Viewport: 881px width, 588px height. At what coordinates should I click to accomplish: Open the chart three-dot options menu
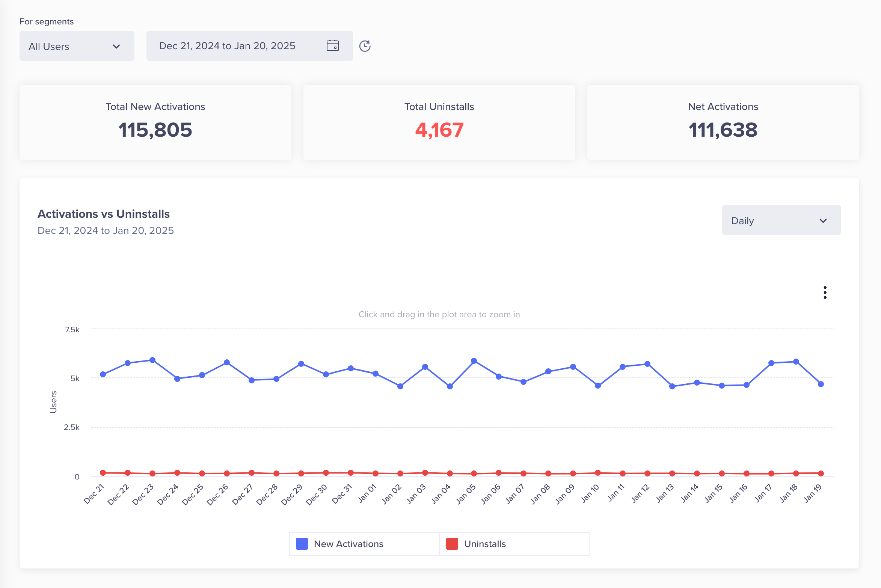pyautogui.click(x=825, y=292)
